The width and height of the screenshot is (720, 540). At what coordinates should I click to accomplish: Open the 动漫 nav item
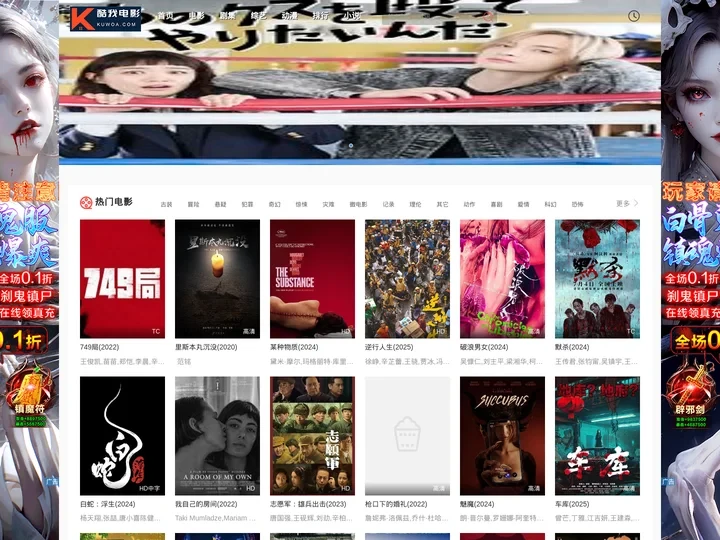click(289, 16)
